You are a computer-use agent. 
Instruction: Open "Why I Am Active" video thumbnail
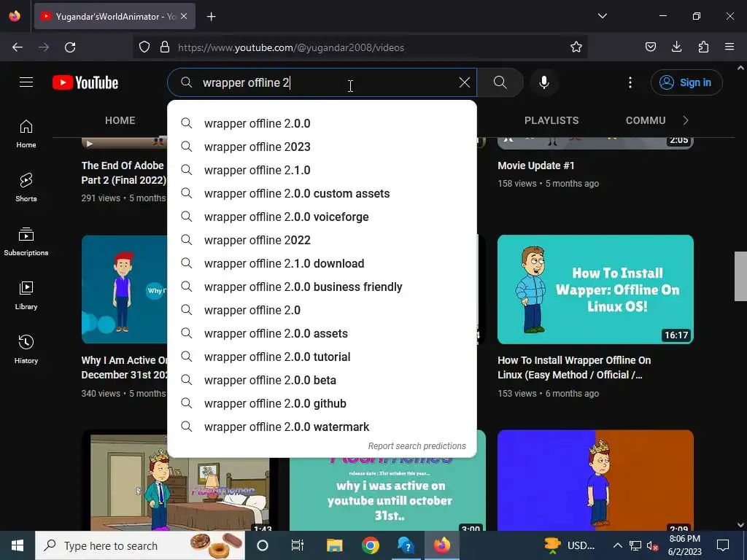point(124,289)
